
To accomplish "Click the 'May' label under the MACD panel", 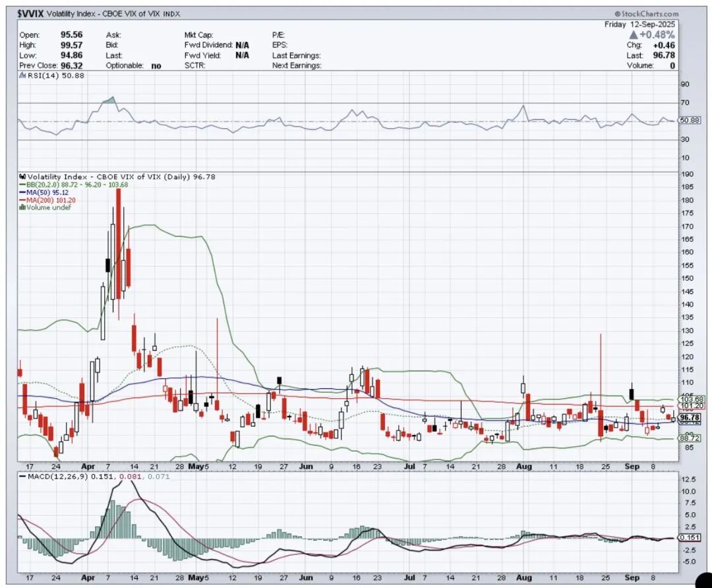I will (x=196, y=578).
